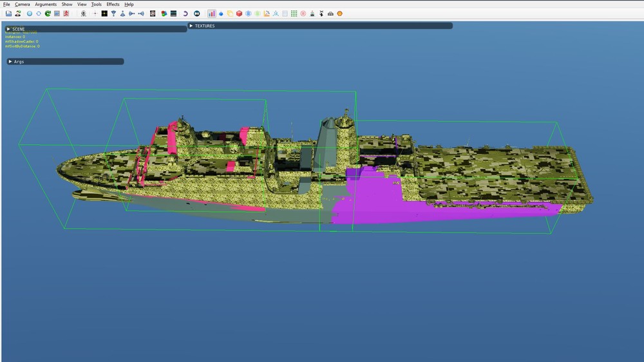
Task: Click the blue sphere toolbar icon
Action: [x=29, y=14]
